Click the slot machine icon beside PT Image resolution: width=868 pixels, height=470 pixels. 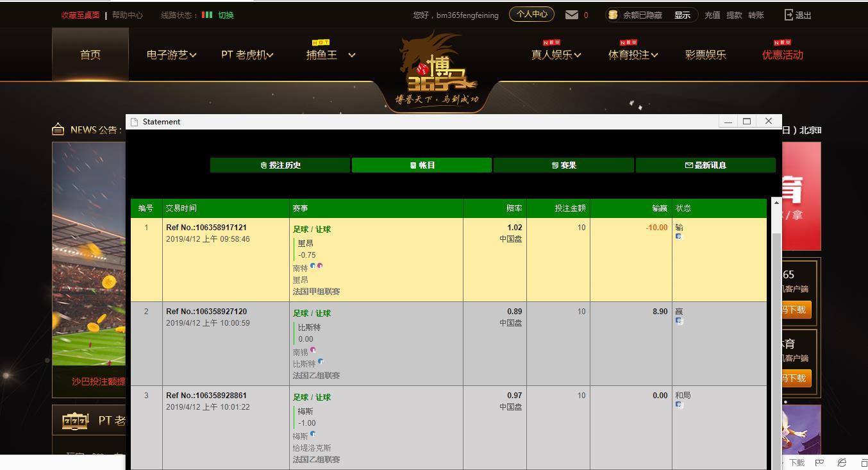click(x=75, y=421)
